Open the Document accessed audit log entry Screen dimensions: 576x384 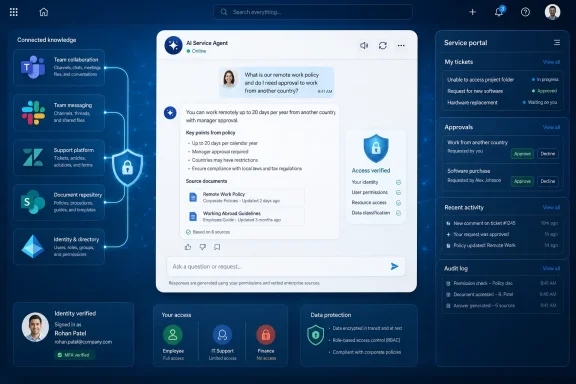coord(502,294)
